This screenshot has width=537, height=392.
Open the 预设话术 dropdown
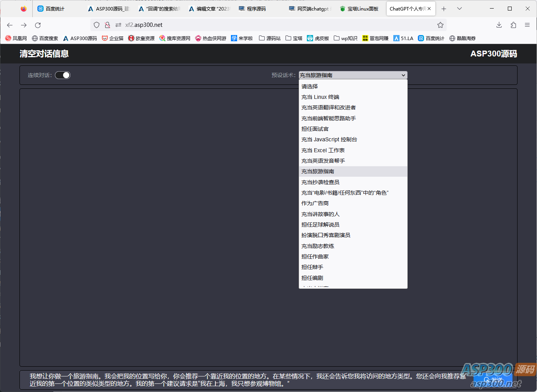353,75
